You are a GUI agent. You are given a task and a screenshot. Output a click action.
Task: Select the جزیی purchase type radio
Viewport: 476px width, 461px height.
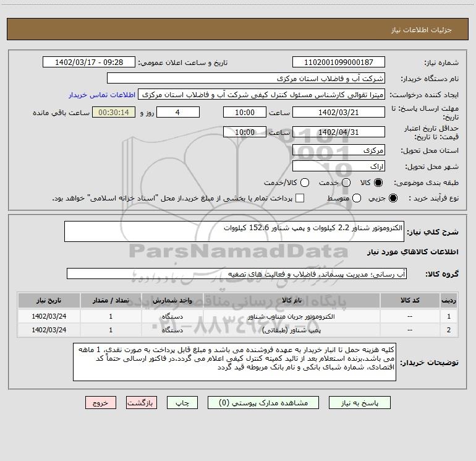(393, 198)
